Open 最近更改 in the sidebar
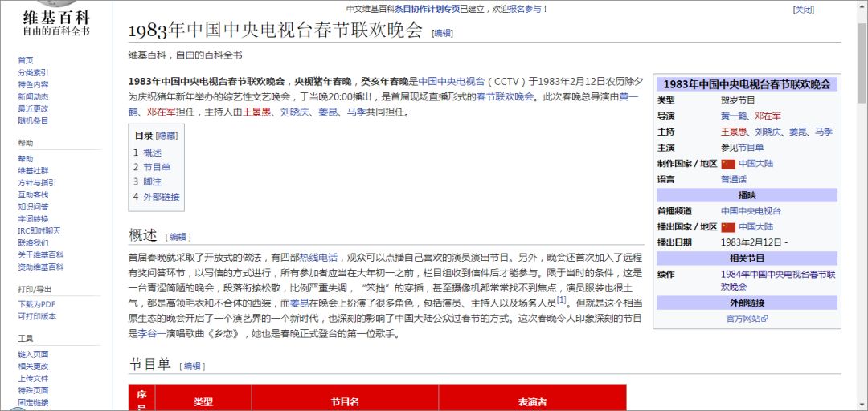The image size is (868, 411). click(33, 108)
